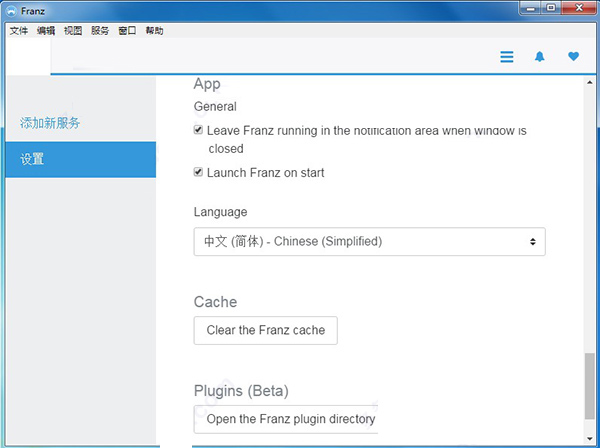Click the notification bell icon

click(540, 57)
